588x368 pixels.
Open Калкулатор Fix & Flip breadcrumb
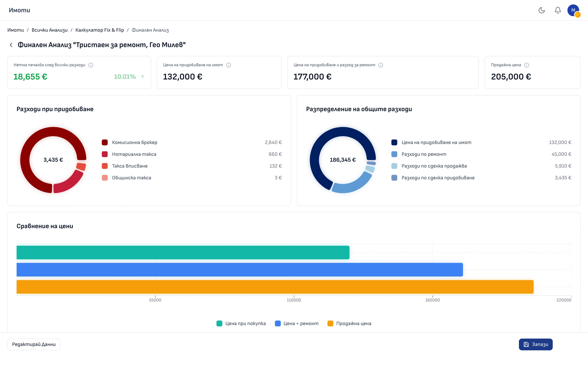pos(99,30)
